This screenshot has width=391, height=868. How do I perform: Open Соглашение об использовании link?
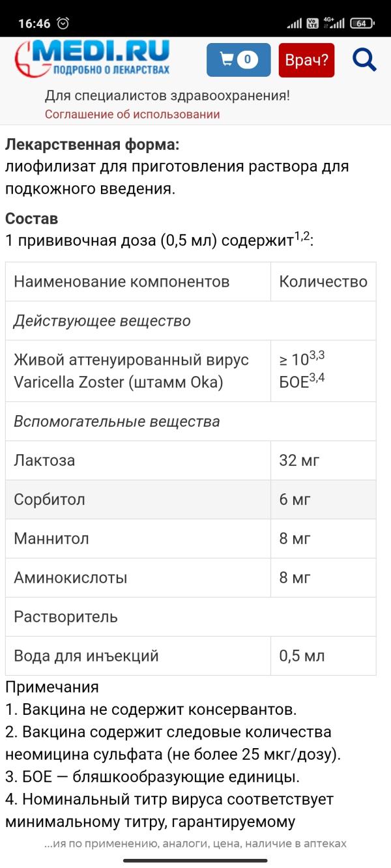tap(132, 114)
